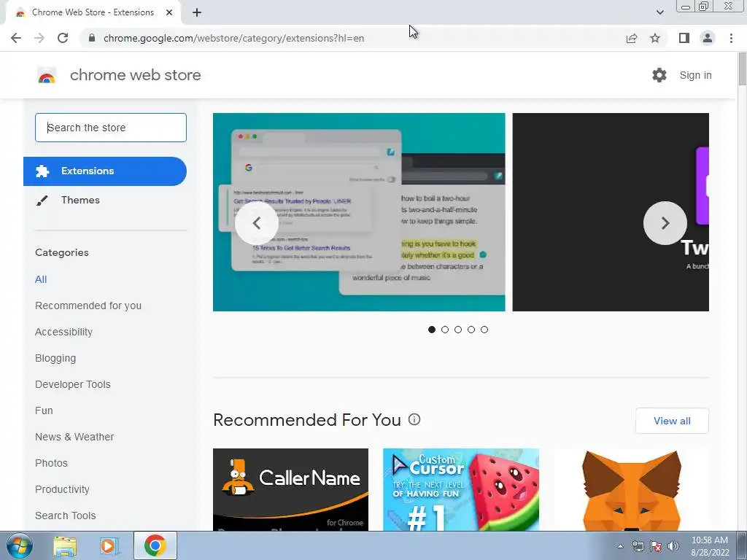Image resolution: width=747 pixels, height=560 pixels.
Task: Select the first carousel dot
Action: [x=432, y=330]
